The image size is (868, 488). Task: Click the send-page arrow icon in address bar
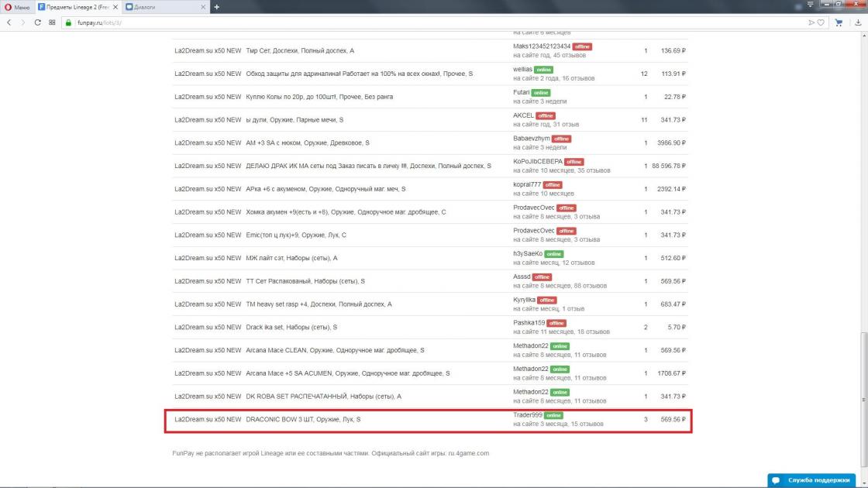pyautogui.click(x=811, y=22)
